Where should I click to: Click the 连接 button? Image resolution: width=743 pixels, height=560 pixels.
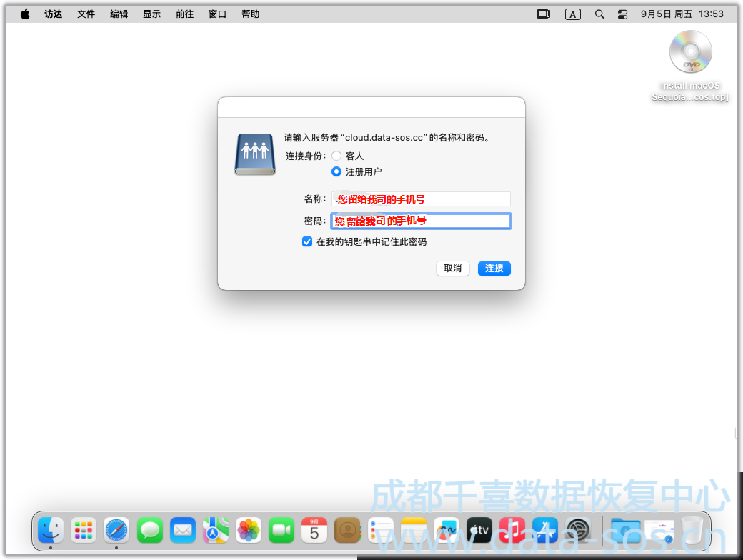[x=494, y=269]
